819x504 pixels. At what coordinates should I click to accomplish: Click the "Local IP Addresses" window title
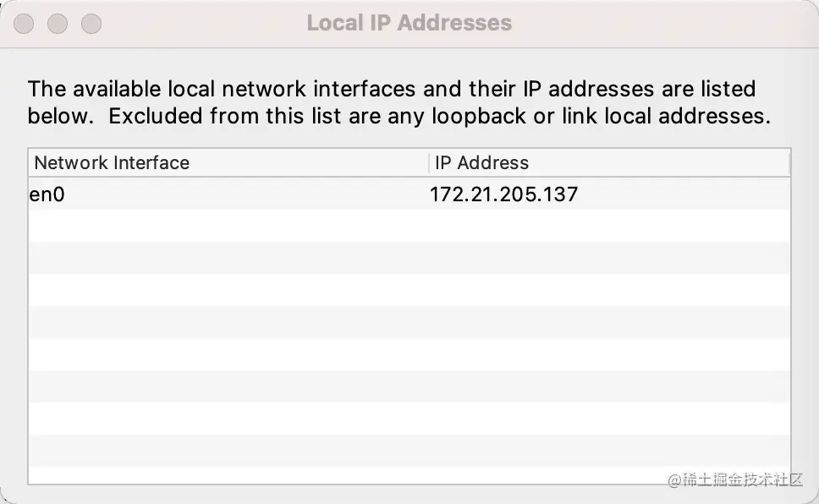point(409,23)
